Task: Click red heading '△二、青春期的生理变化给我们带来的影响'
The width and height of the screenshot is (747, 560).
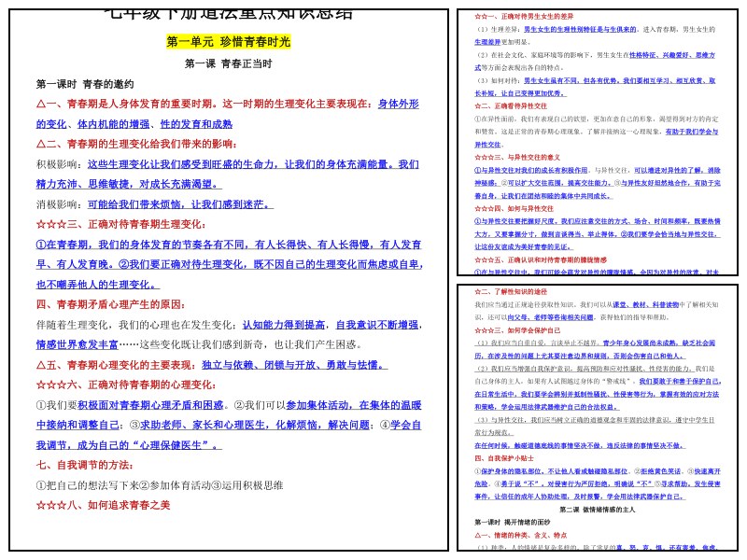Action: 136,144
